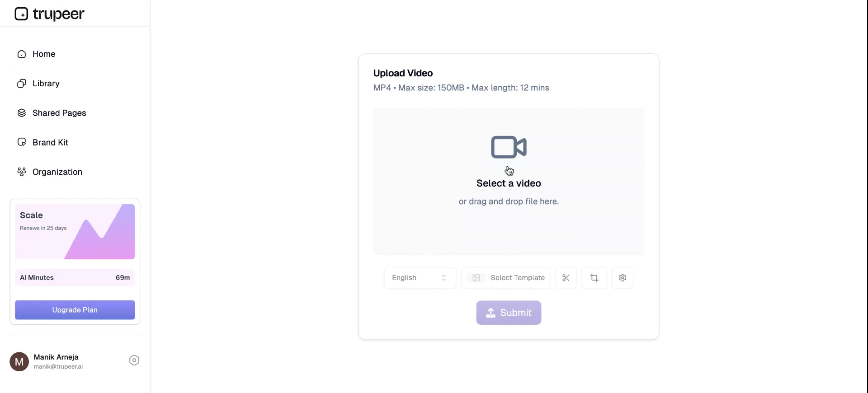
Task: Select the trim video scissors icon
Action: point(566,278)
